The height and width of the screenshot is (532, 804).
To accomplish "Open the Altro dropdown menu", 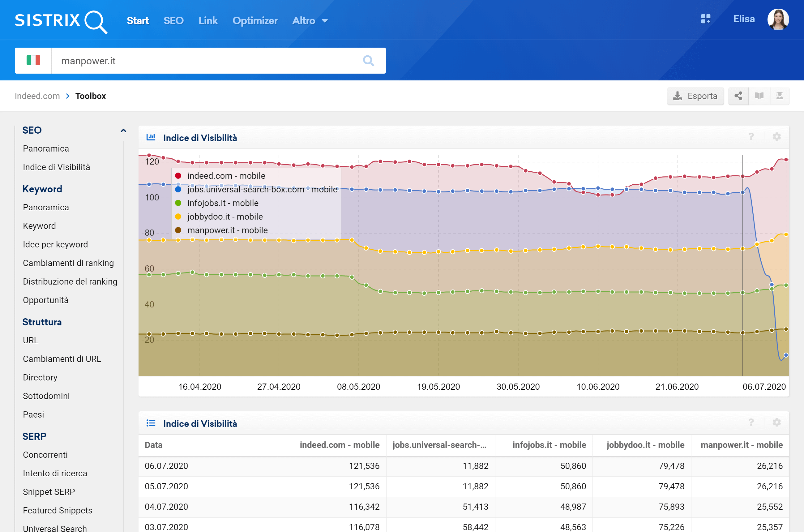I will coord(310,21).
